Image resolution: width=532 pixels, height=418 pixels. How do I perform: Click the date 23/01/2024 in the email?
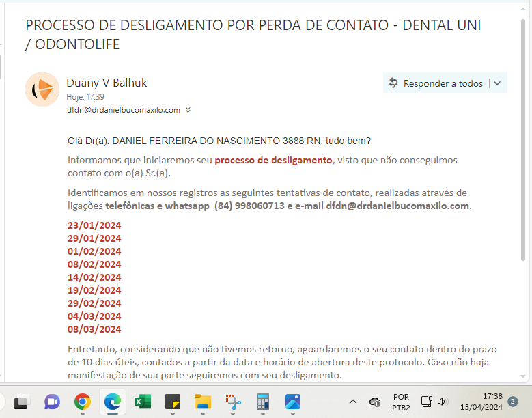(94, 225)
